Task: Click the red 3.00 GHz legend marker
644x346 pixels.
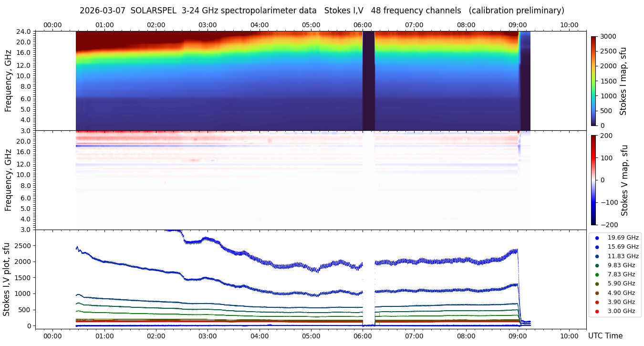Action: click(x=597, y=312)
